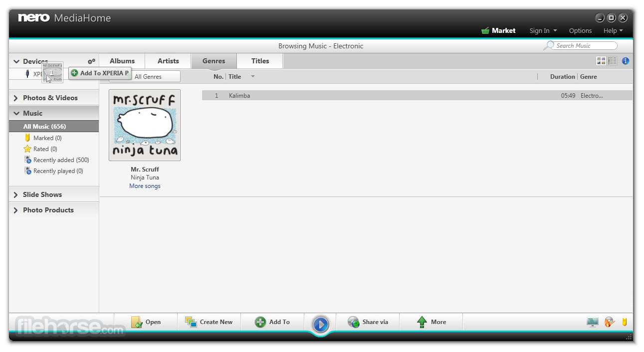
Task: Switch to thumbnail grid view
Action: point(601,61)
